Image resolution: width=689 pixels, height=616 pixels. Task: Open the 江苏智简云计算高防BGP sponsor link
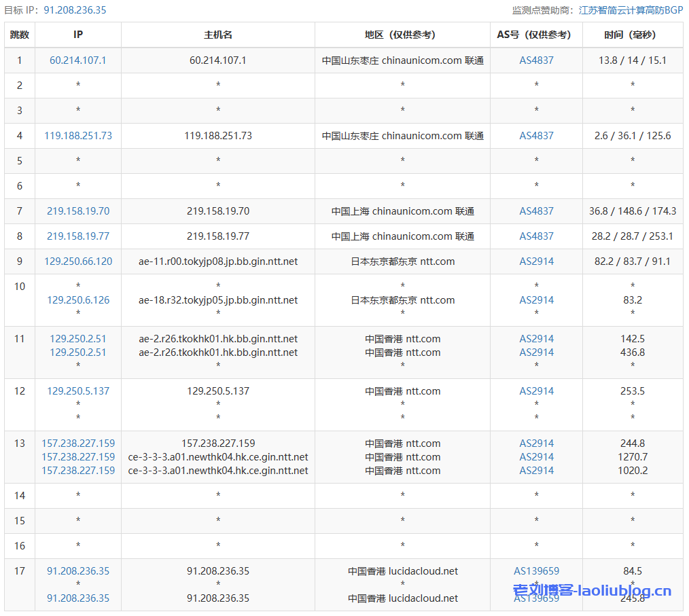pos(631,10)
